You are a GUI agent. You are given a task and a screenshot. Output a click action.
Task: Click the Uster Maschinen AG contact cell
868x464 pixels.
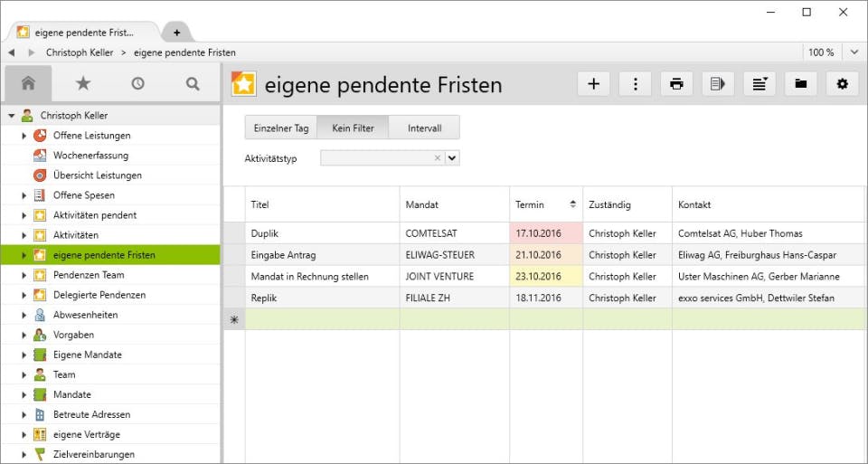click(769, 276)
